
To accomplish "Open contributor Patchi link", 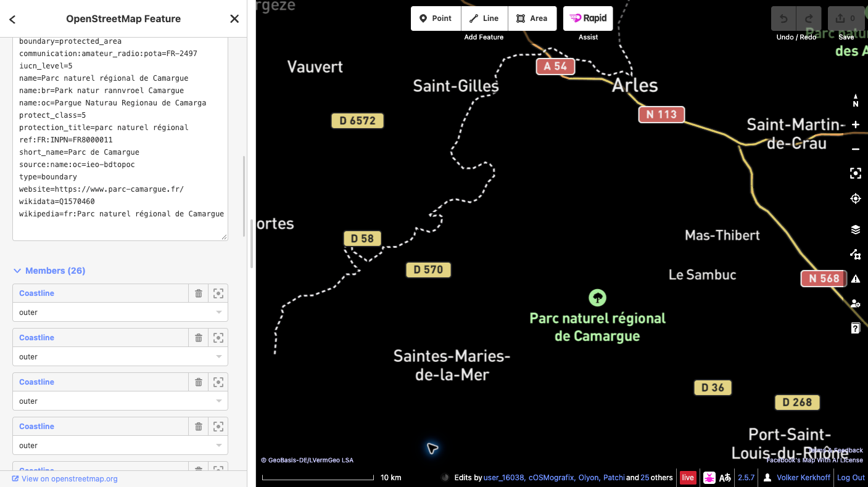I will coord(613,478).
